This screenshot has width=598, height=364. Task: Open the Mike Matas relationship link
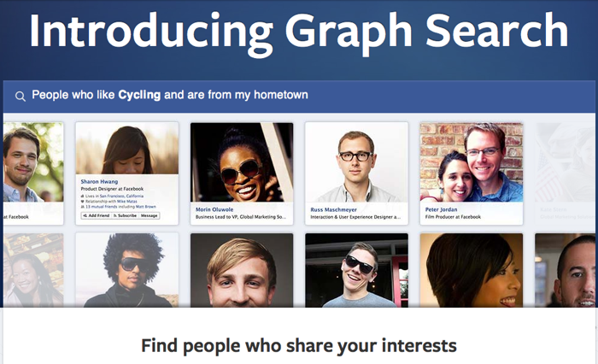coord(127,201)
